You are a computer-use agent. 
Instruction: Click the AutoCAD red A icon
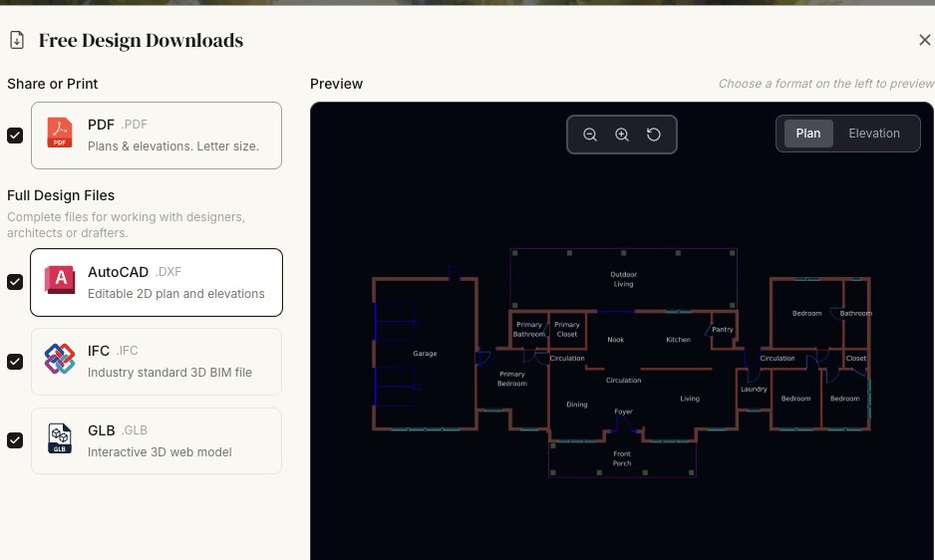tap(60, 279)
